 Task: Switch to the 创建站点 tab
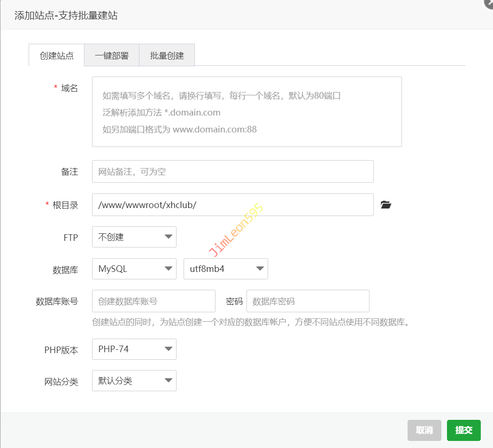point(57,55)
